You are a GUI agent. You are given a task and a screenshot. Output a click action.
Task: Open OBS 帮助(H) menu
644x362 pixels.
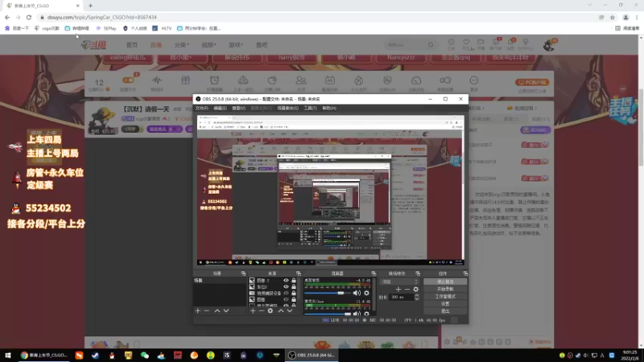pyautogui.click(x=329, y=109)
